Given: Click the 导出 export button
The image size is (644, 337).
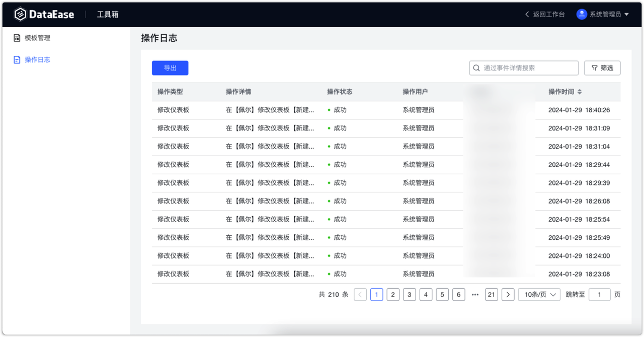Looking at the screenshot, I should click(x=170, y=68).
